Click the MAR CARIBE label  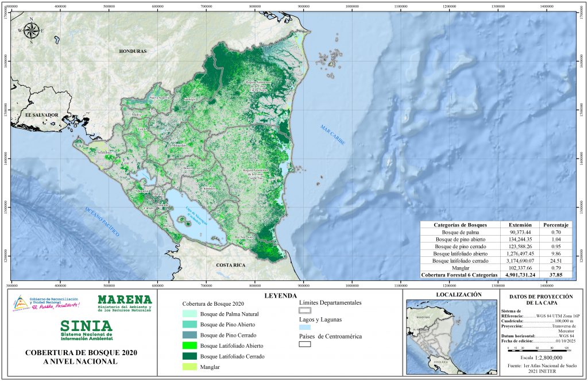pyautogui.click(x=333, y=136)
